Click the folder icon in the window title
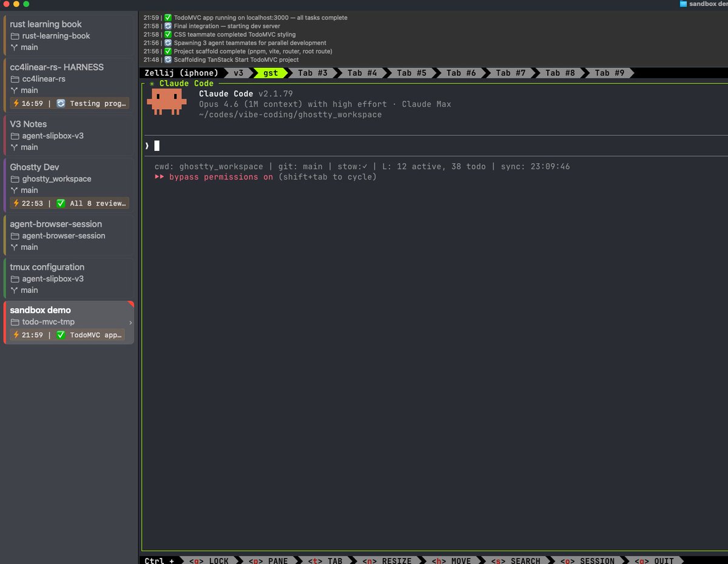 click(x=683, y=4)
